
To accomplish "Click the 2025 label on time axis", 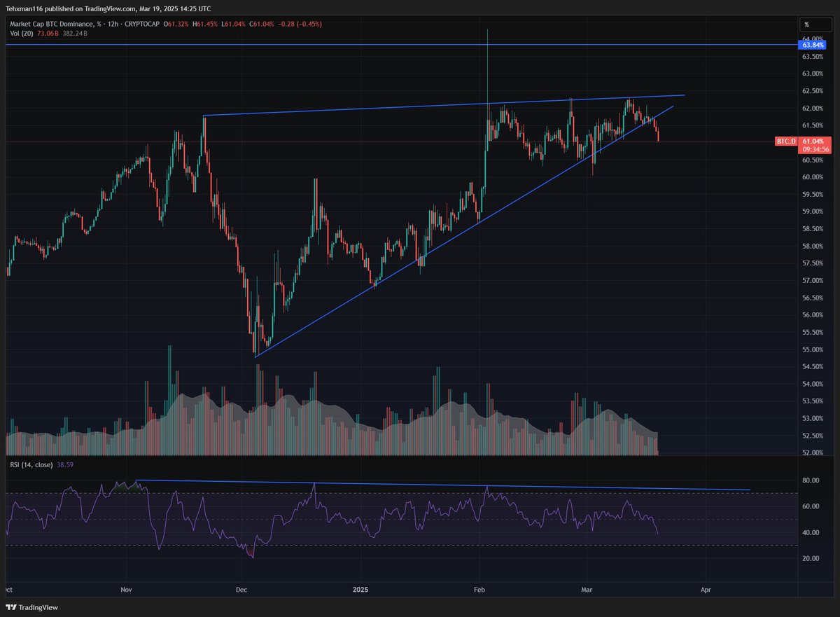I will pos(361,590).
